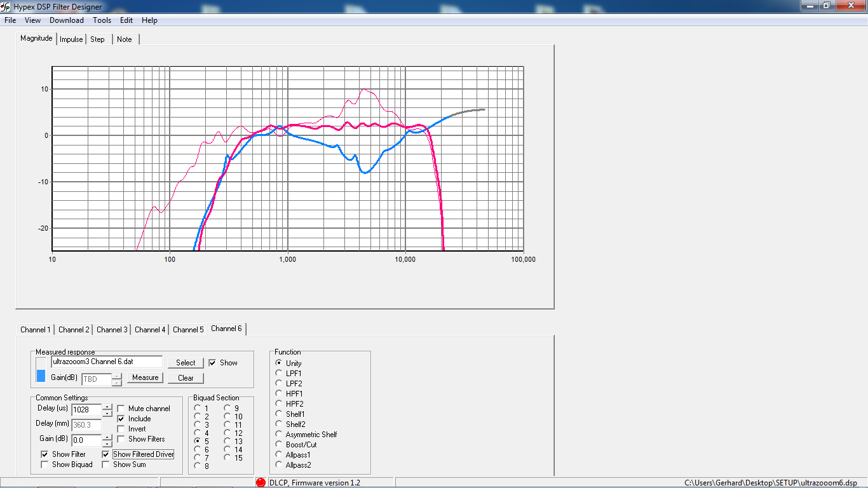Switch to Channel 3 tab
The image size is (868, 488).
pos(112,330)
